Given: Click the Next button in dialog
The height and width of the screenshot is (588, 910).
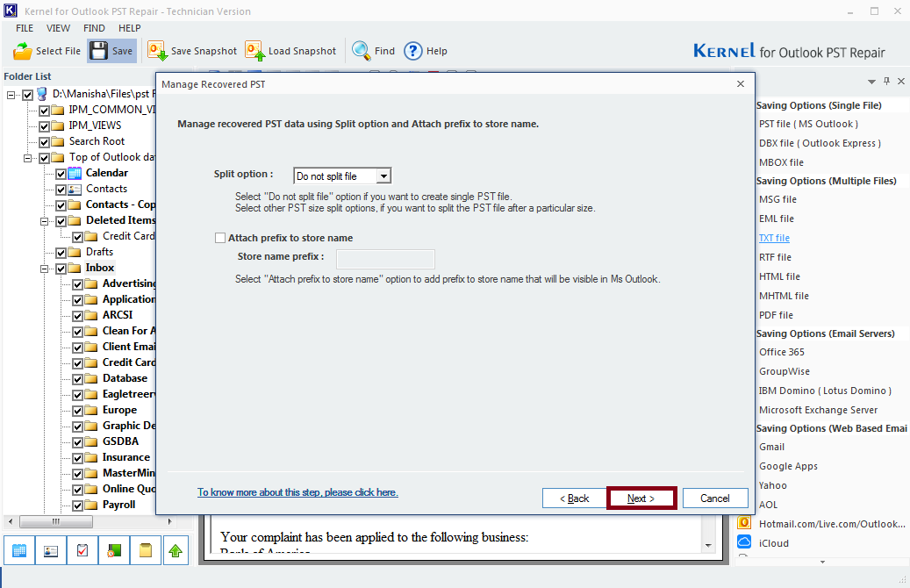Looking at the screenshot, I should (x=641, y=498).
